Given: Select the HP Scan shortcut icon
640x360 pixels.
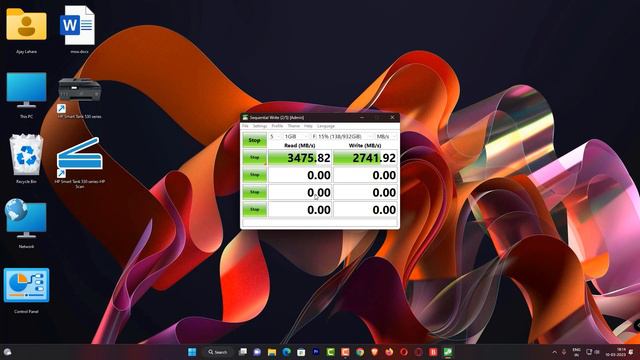Looking at the screenshot, I should coord(80,162).
